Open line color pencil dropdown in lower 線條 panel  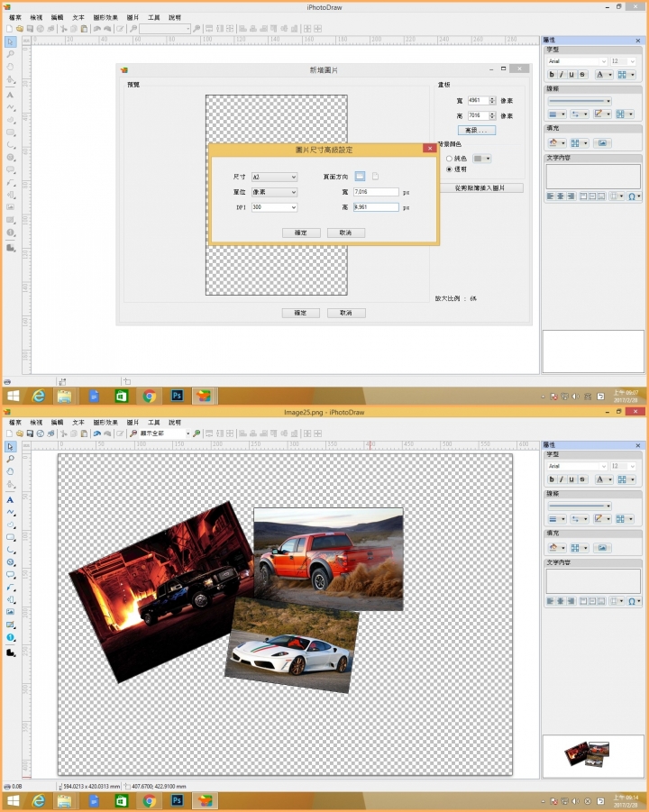pyautogui.click(x=602, y=519)
